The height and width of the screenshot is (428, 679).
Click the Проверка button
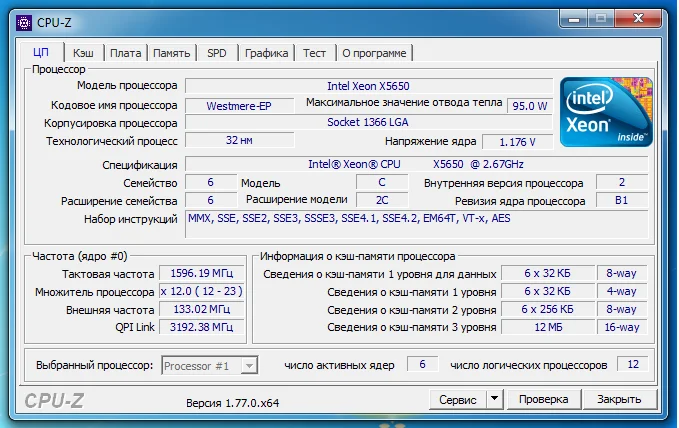click(543, 399)
